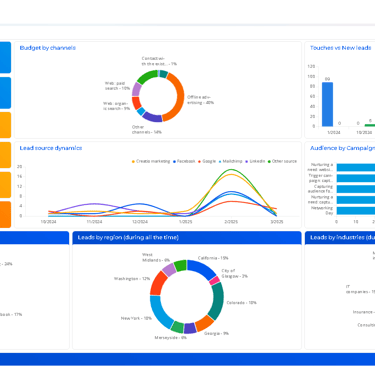Image resolution: width=375 pixels, height=366 pixels.
Task: Click the 'Offline advertising - 40%' label
Action: [x=200, y=100]
